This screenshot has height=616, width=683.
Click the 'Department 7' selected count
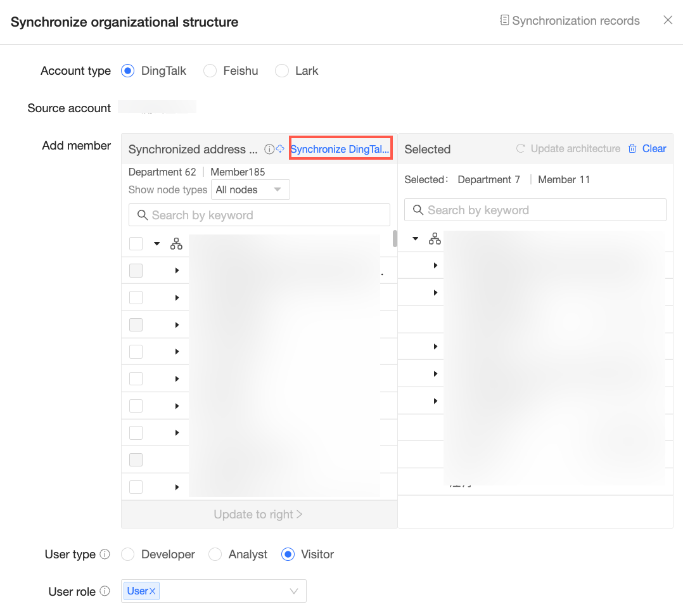[x=488, y=179]
